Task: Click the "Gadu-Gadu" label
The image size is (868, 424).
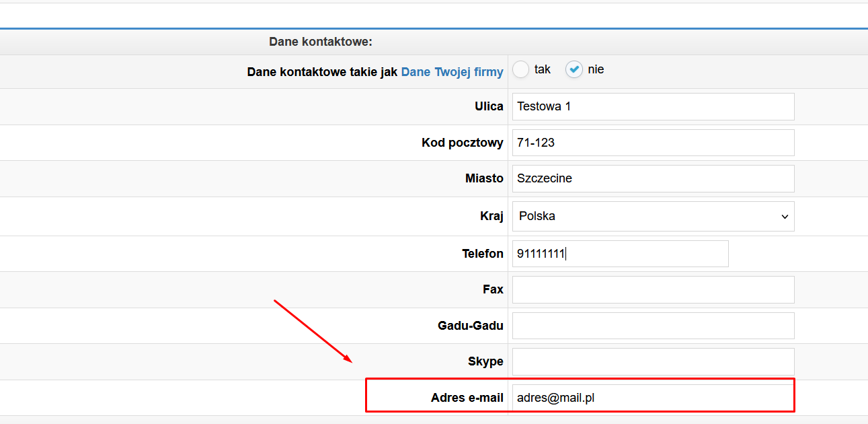Action: click(471, 326)
